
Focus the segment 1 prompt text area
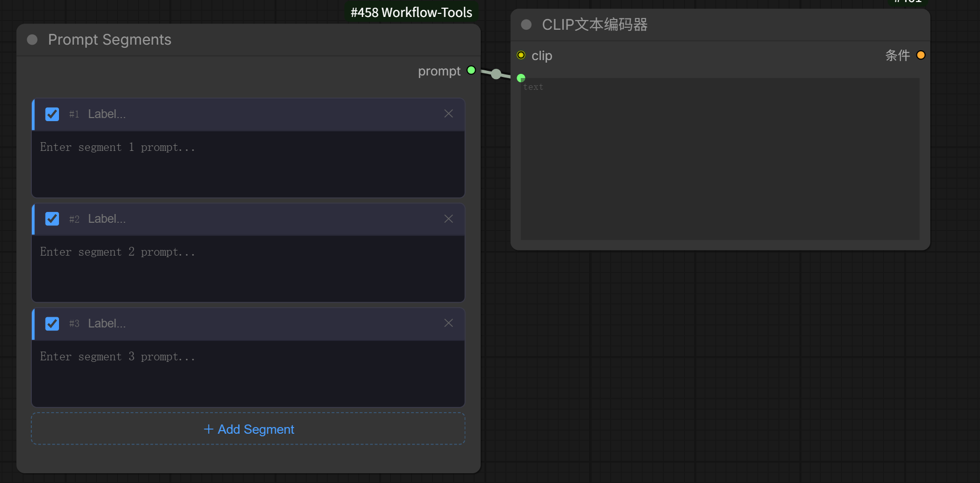pos(248,164)
